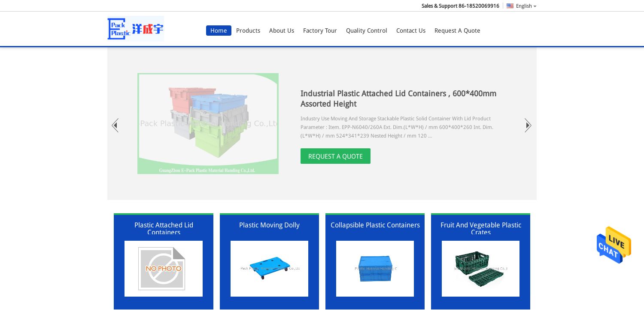Open the About Us menu
Screen dimensions: 644x325
(282, 31)
